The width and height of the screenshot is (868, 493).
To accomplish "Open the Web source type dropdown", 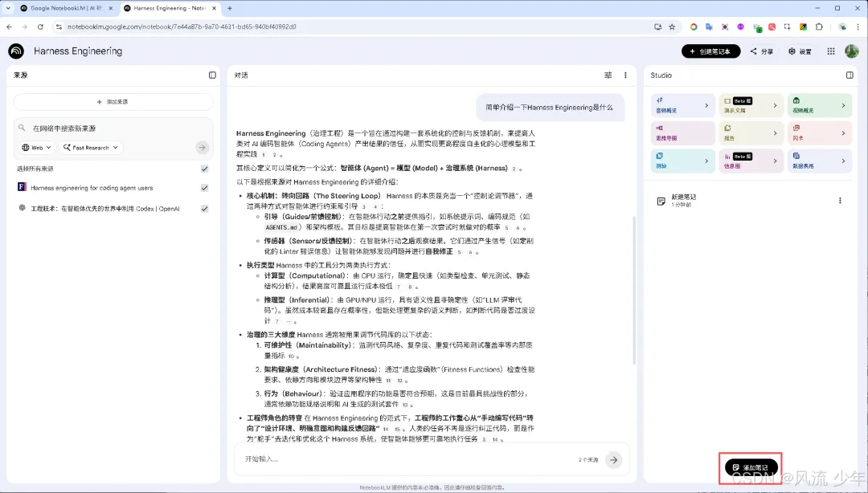I will coord(36,148).
